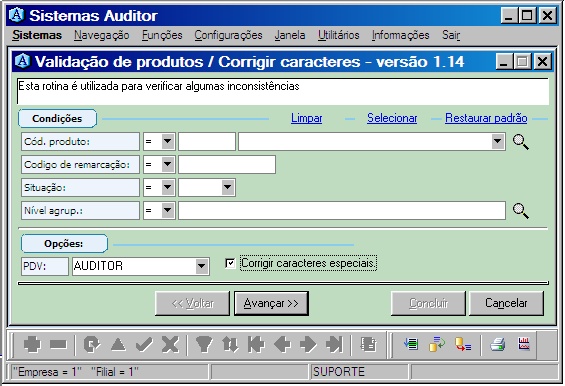Open the Configurações menu
Image resolution: width=565 pixels, height=386 pixels.
(228, 35)
